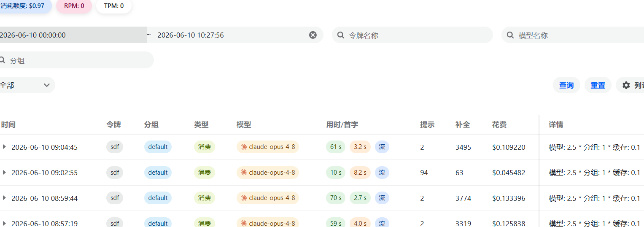Click the search icon in 令牌名称 field
644x227 pixels.
coord(341,35)
